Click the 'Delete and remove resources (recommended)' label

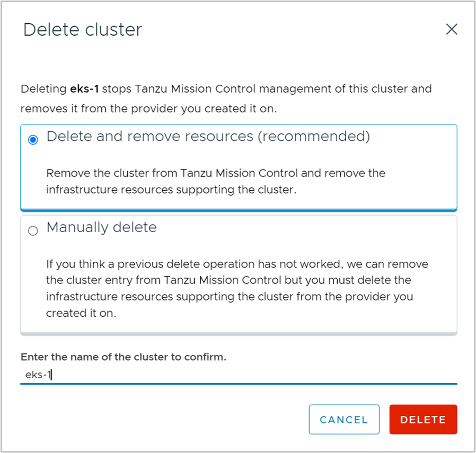point(208,137)
